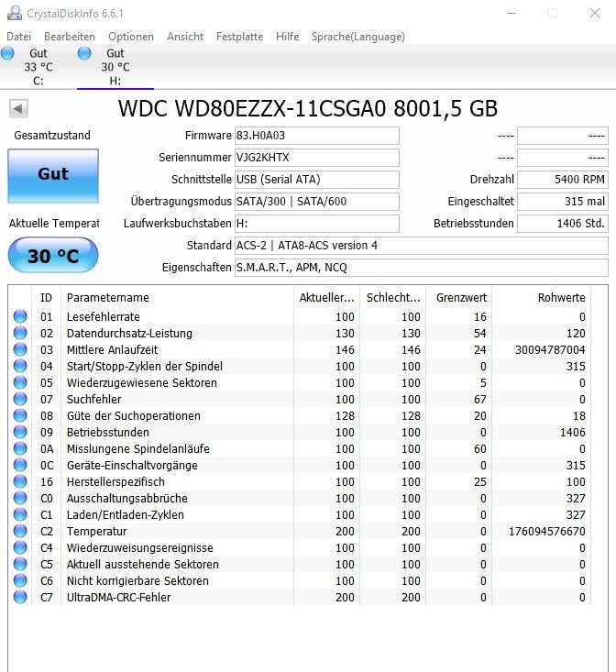
Task: Click status icon of Güte der Suchoperationen
Action: click(x=20, y=415)
